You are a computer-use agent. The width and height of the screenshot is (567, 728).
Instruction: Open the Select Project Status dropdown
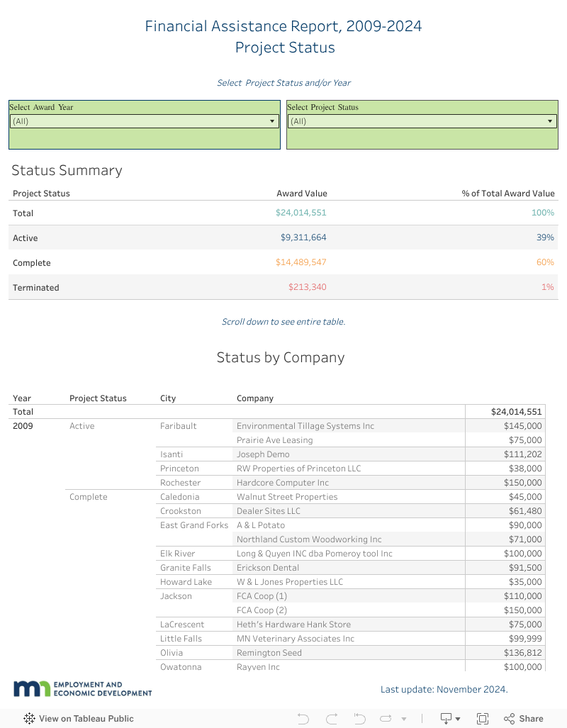[x=422, y=121]
